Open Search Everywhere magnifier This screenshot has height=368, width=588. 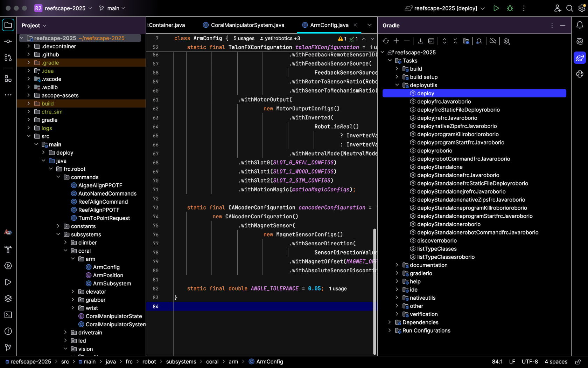tap(569, 8)
